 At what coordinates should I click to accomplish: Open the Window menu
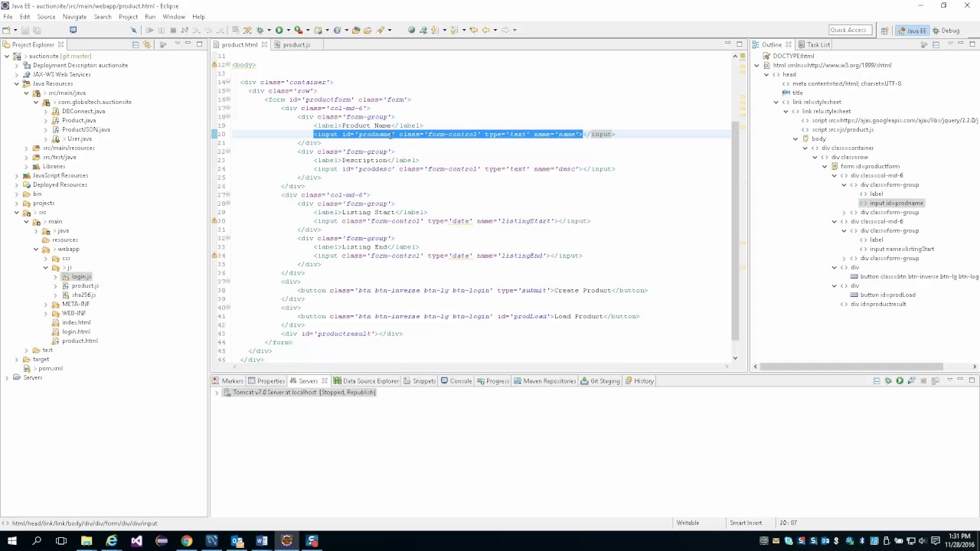click(174, 16)
